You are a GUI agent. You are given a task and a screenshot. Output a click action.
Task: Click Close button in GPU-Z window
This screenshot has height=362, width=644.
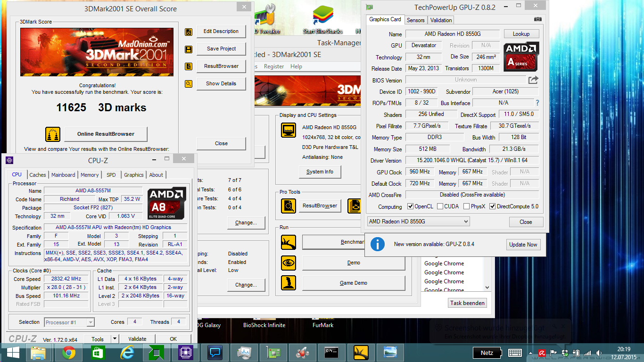[x=526, y=222]
